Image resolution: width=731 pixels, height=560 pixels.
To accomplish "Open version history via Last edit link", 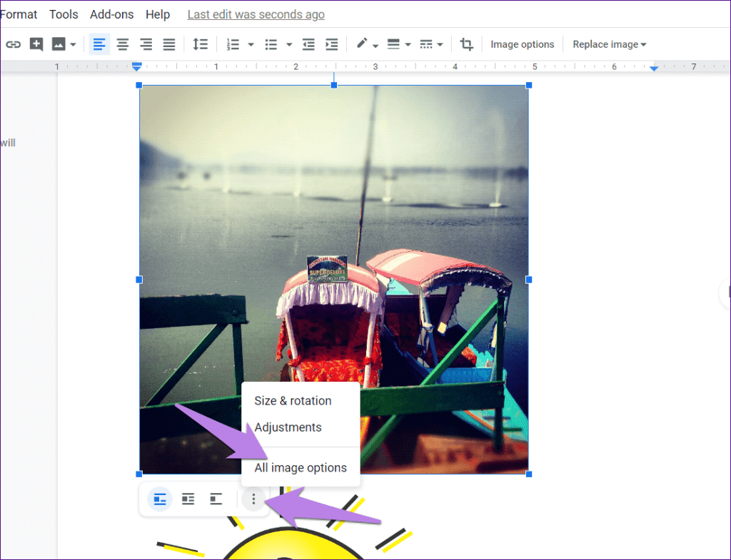I will [x=256, y=14].
